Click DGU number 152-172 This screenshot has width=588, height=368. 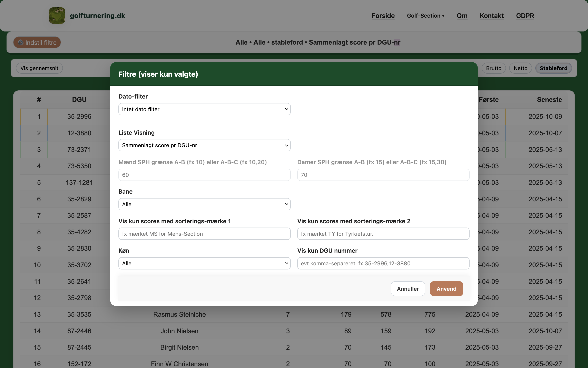pyautogui.click(x=79, y=364)
